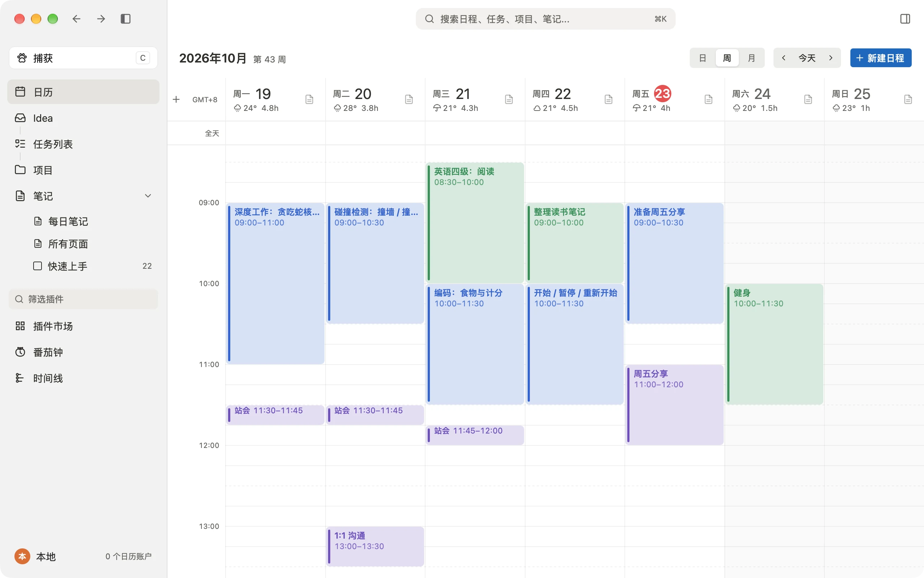Toggle the left sidebar panel icon
This screenshot has width=924, height=578.
click(x=126, y=19)
